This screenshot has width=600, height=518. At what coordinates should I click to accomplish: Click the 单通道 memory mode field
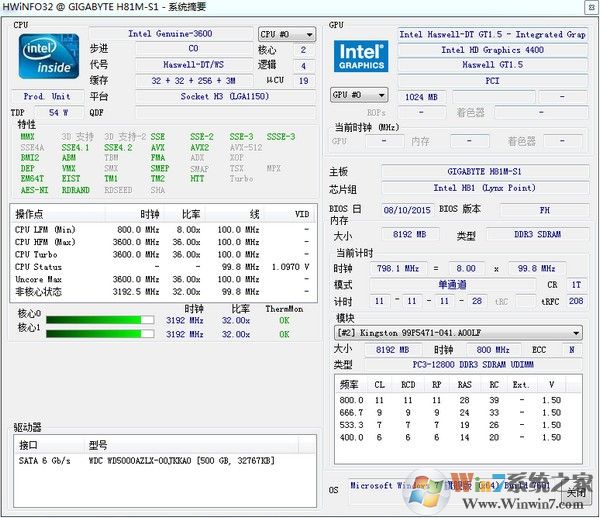click(x=452, y=285)
